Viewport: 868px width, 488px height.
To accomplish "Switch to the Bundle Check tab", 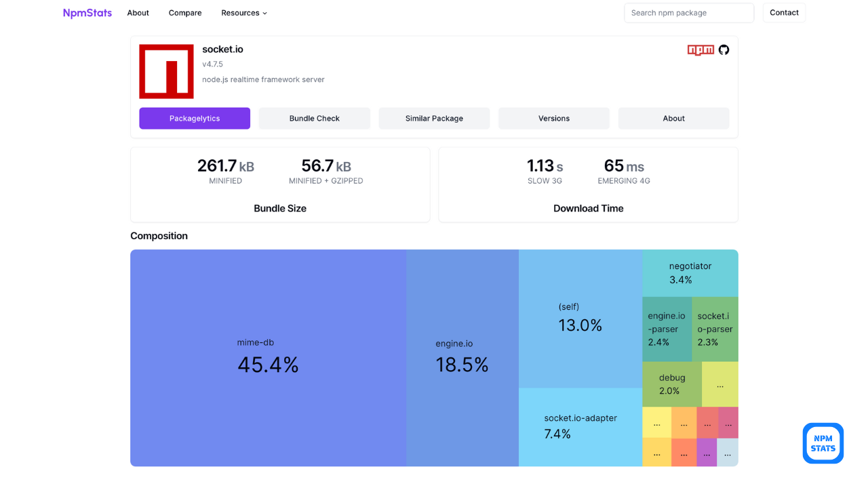I will 315,118.
